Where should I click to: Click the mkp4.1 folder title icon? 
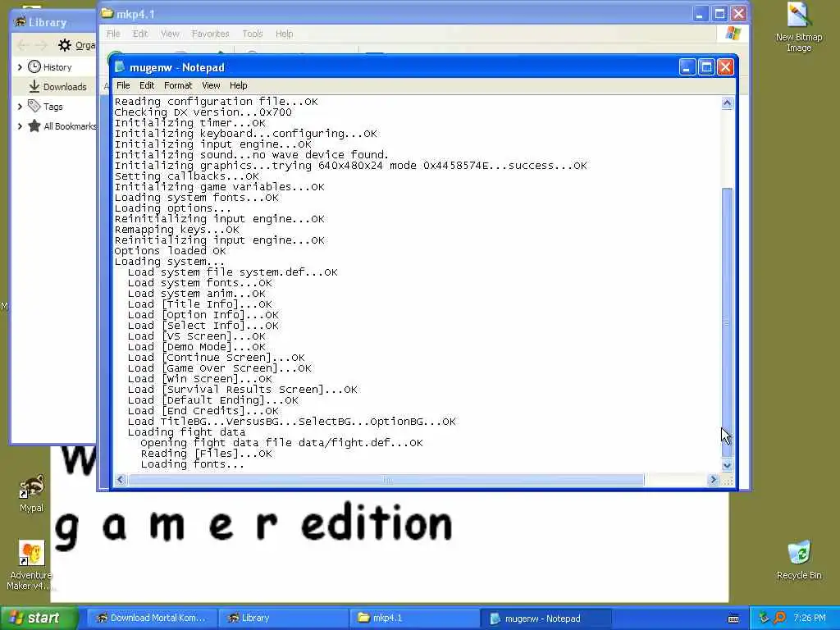107,13
